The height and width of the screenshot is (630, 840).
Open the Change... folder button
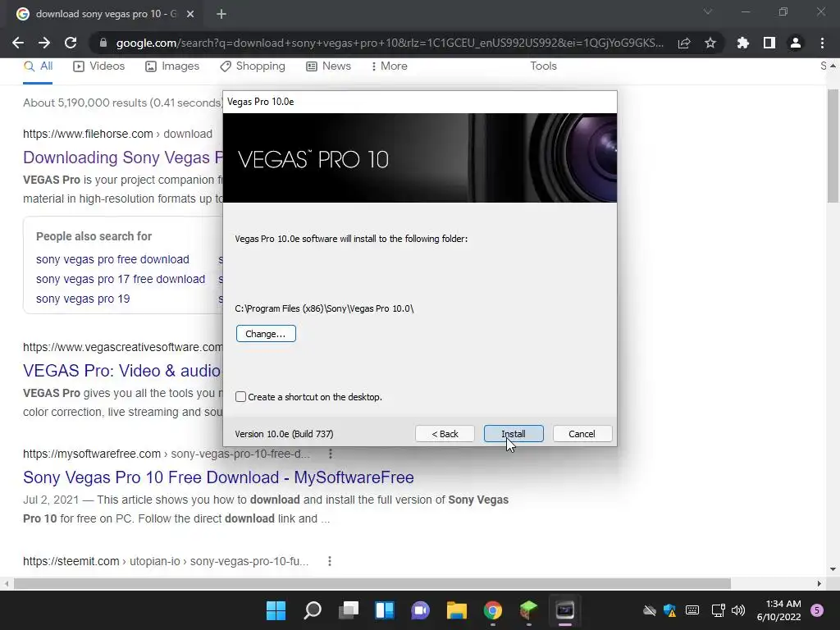[x=266, y=333]
